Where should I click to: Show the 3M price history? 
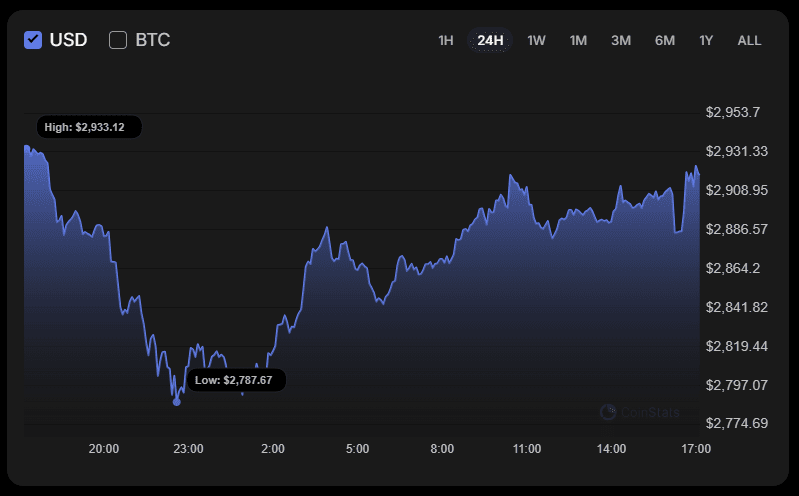[621, 40]
